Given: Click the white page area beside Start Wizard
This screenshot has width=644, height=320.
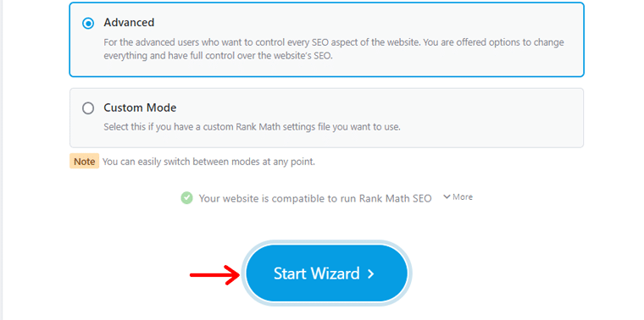Looking at the screenshot, I should click(514, 273).
